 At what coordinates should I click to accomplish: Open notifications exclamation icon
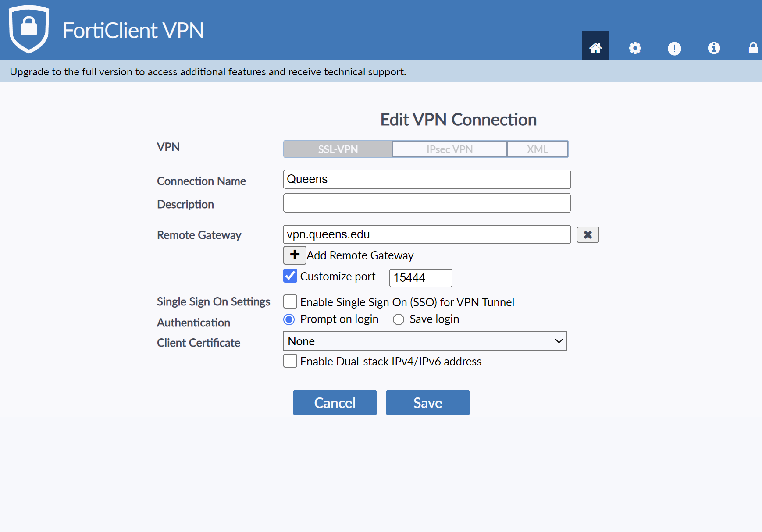(674, 48)
